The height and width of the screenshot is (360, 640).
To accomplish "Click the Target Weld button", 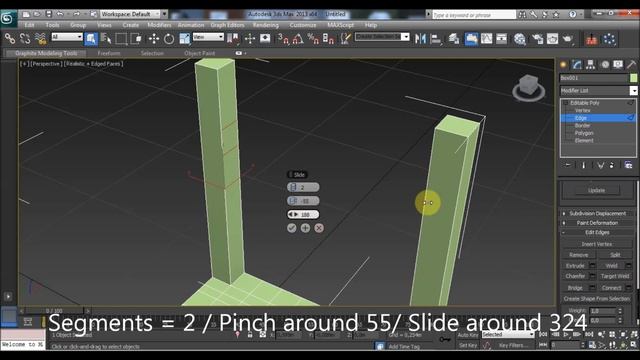I will pyautogui.click(x=615, y=276).
